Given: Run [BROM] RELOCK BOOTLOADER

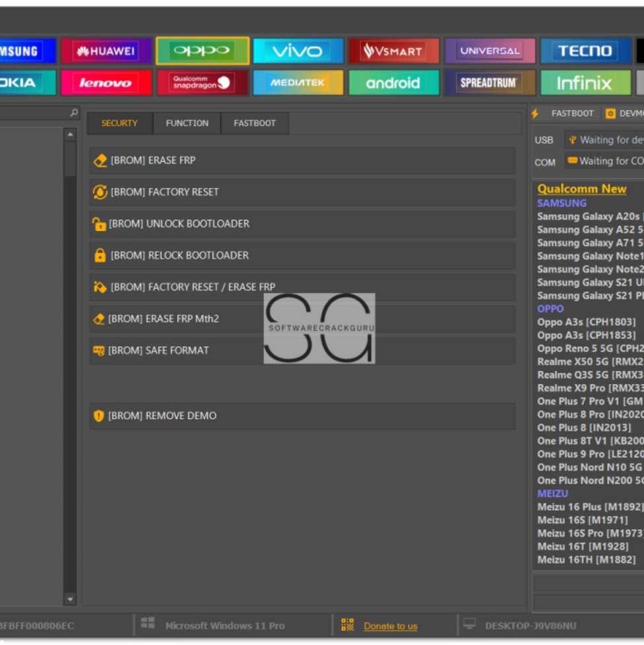Looking at the screenshot, I should (302, 255).
